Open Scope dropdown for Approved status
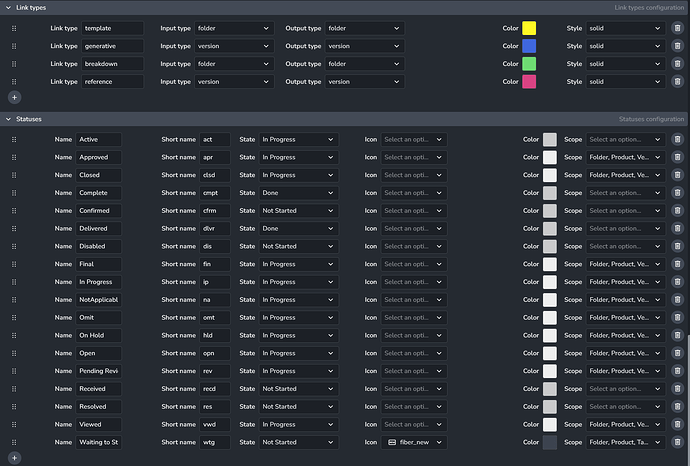Screen dimensions: 690x466 [625, 158]
